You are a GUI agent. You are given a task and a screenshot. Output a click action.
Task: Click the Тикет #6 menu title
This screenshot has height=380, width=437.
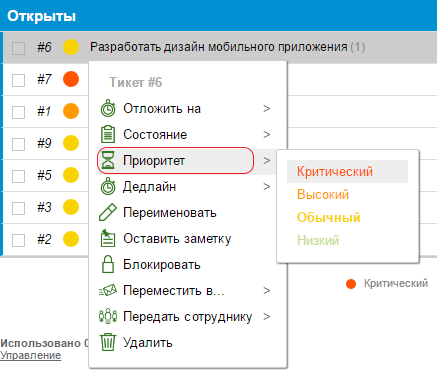pos(136,82)
